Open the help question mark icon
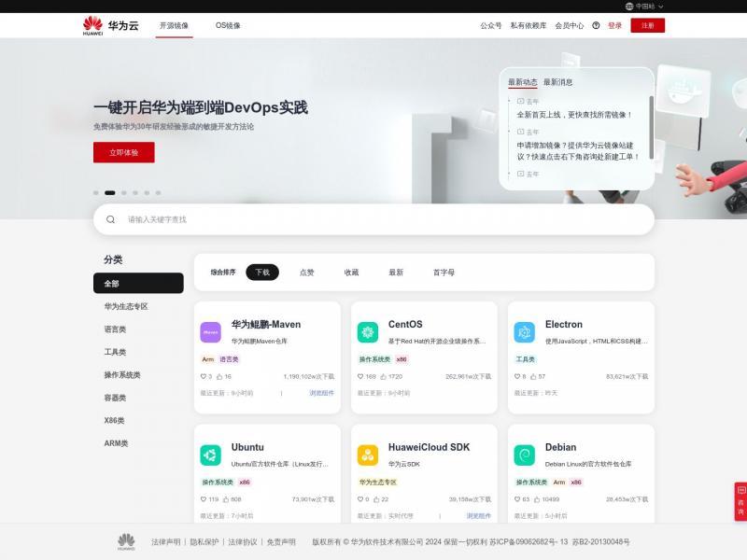747x560 pixels. pyautogui.click(x=596, y=26)
